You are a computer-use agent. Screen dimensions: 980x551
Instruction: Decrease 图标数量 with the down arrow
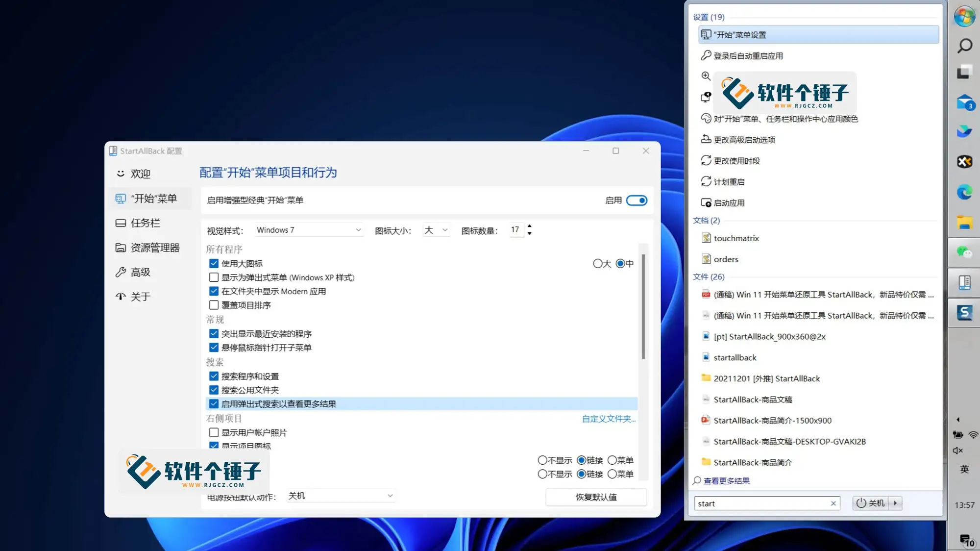[x=530, y=234]
